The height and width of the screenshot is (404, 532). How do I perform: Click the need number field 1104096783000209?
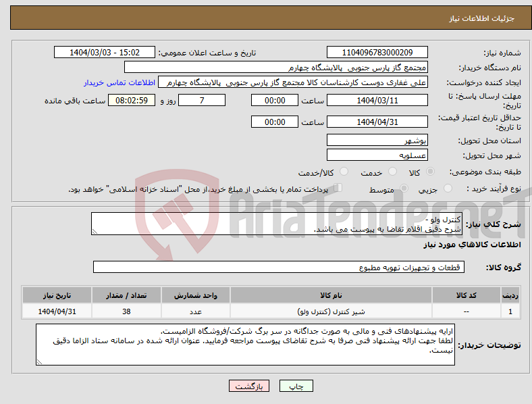point(377,52)
